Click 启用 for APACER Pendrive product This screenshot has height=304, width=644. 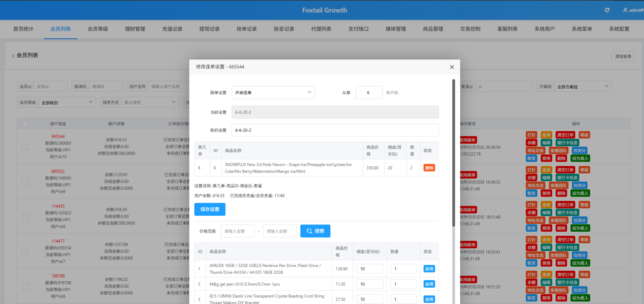coord(429,269)
